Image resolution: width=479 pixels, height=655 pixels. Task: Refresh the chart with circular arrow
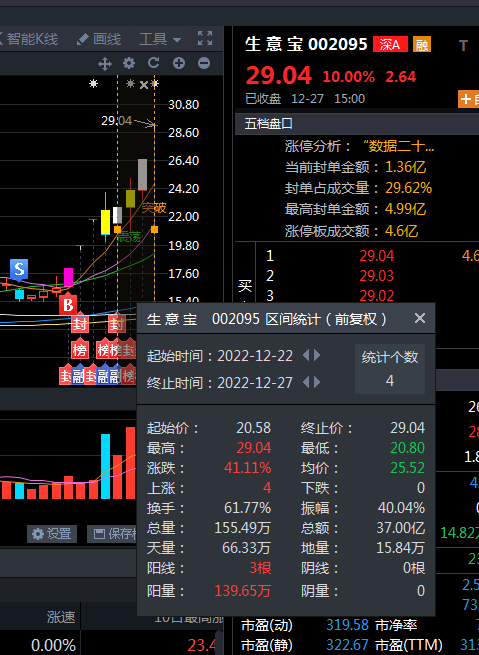tap(154, 63)
